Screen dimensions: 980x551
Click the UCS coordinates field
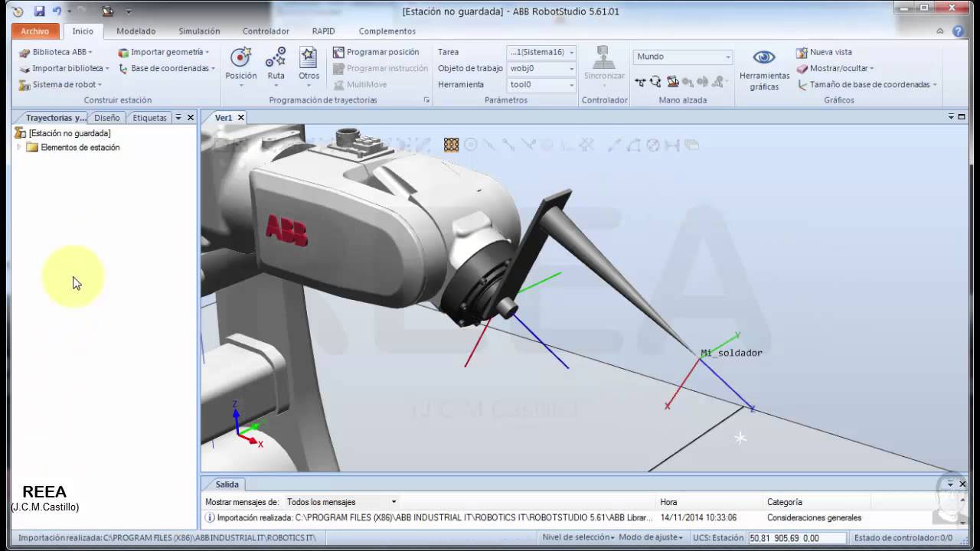point(797,538)
